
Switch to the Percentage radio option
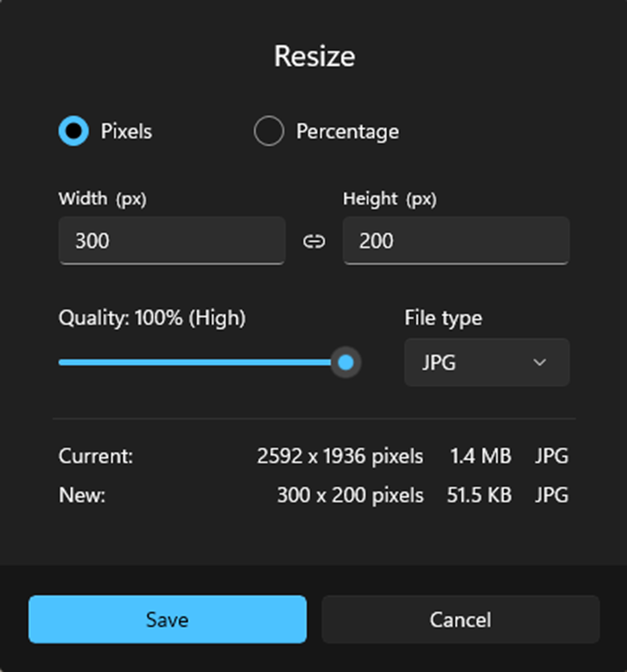tap(268, 131)
